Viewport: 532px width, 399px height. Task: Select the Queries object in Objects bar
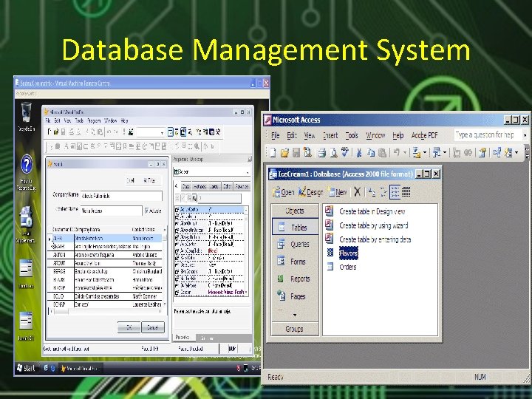coord(295,244)
